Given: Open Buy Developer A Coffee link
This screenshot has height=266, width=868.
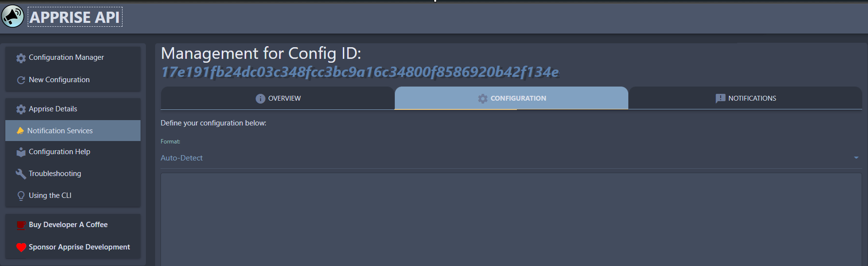Looking at the screenshot, I should pos(68,225).
